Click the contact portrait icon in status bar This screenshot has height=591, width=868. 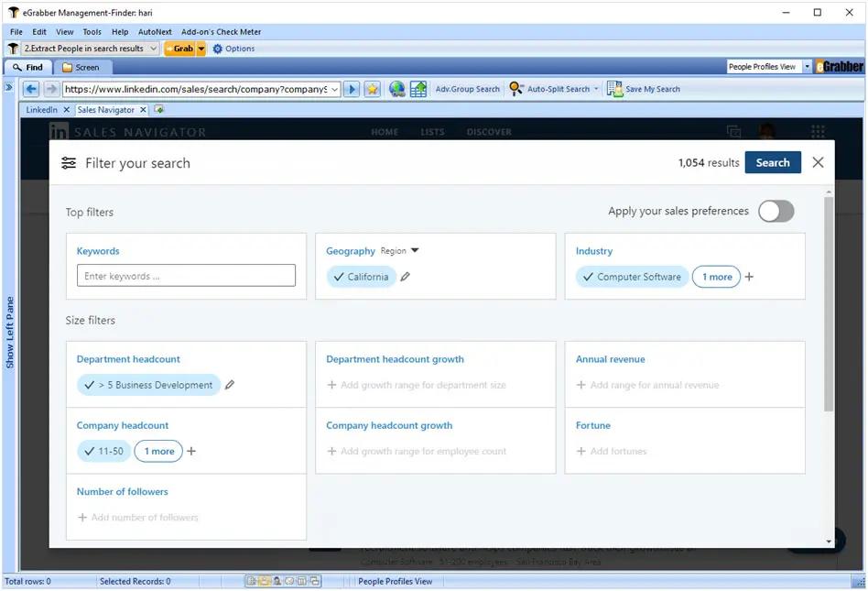coord(277,581)
